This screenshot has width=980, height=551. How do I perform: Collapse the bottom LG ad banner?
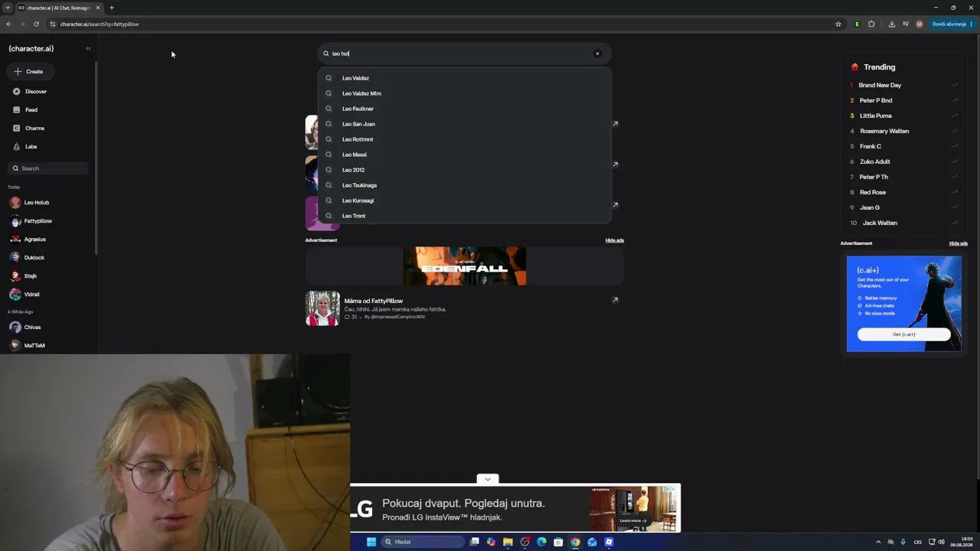coord(488,479)
